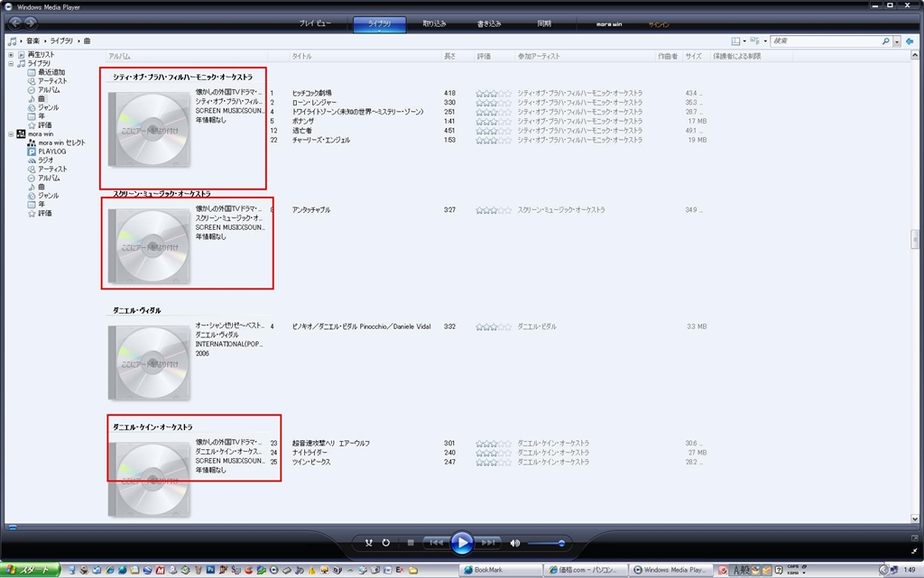
Task: Switch to the ライブラリ tab
Action: click(380, 24)
